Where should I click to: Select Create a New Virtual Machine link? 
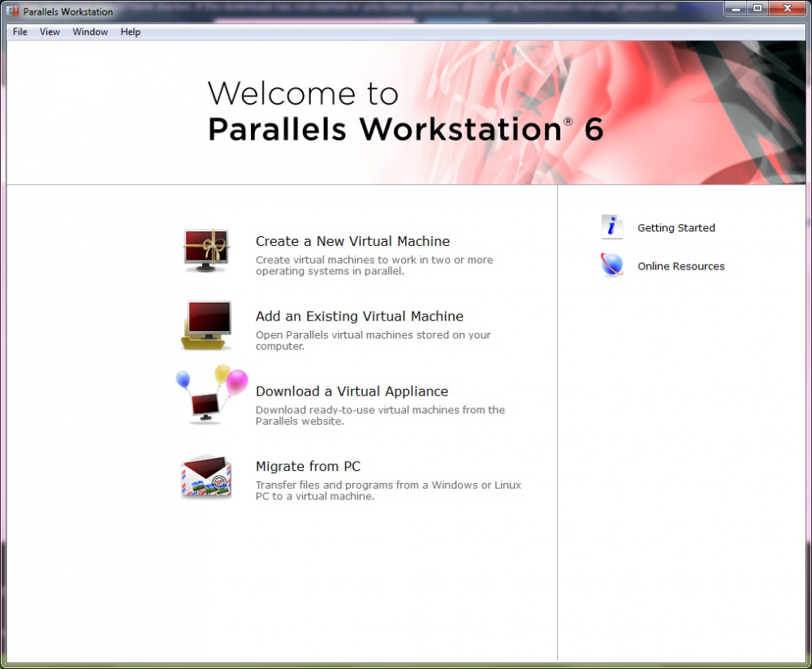click(x=352, y=241)
